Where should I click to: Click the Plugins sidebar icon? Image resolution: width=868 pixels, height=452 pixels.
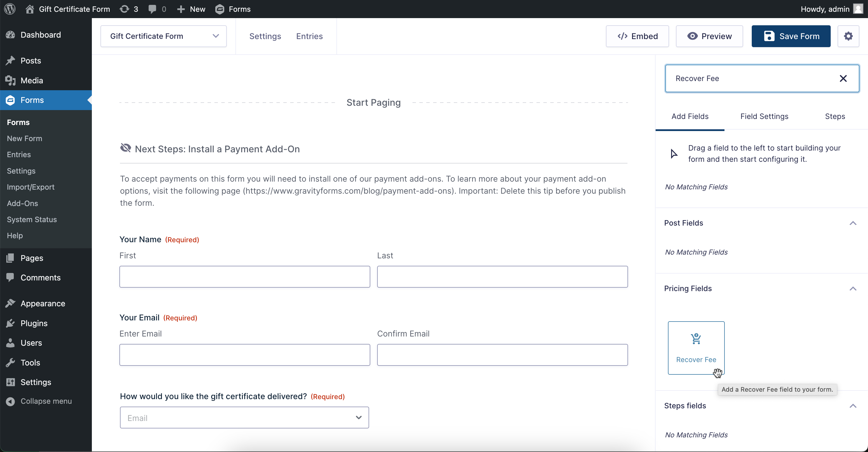[x=10, y=323]
